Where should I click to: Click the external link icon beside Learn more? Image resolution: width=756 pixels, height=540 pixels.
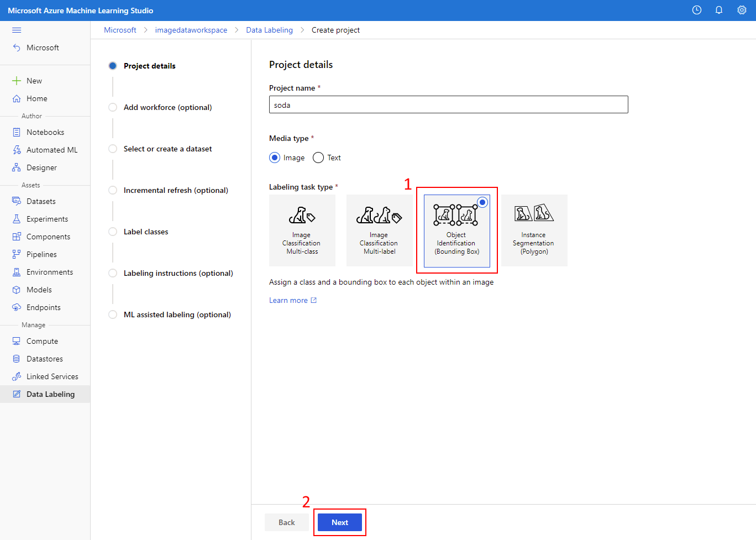point(314,300)
